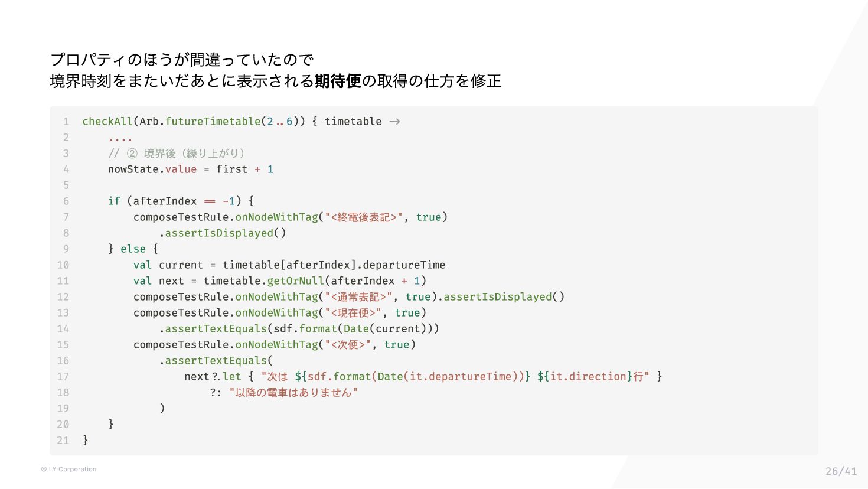Image resolution: width=868 pixels, height=489 pixels.
Task: Click the "以降の電車はありません" string
Action: tap(293, 393)
